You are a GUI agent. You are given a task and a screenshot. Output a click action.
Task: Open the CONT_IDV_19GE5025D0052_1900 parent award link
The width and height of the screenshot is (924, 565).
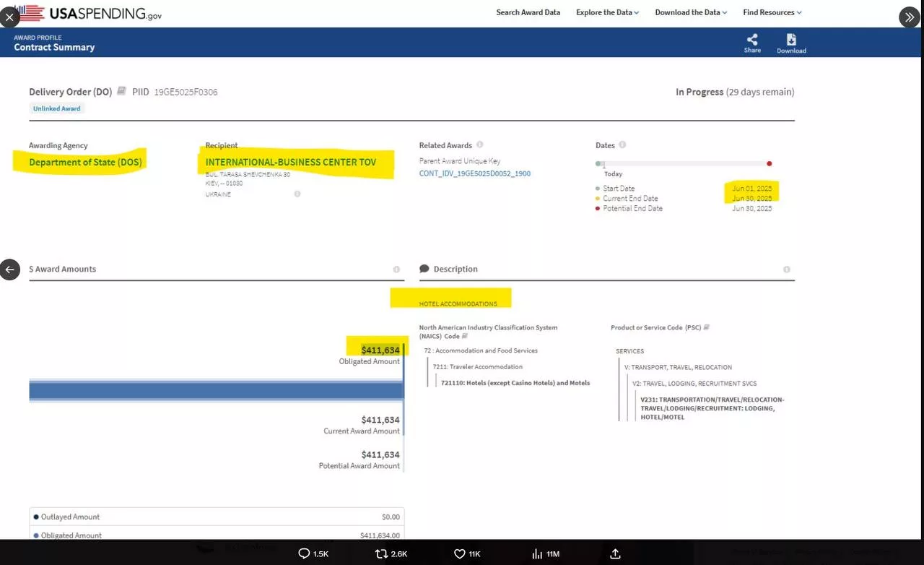point(474,173)
